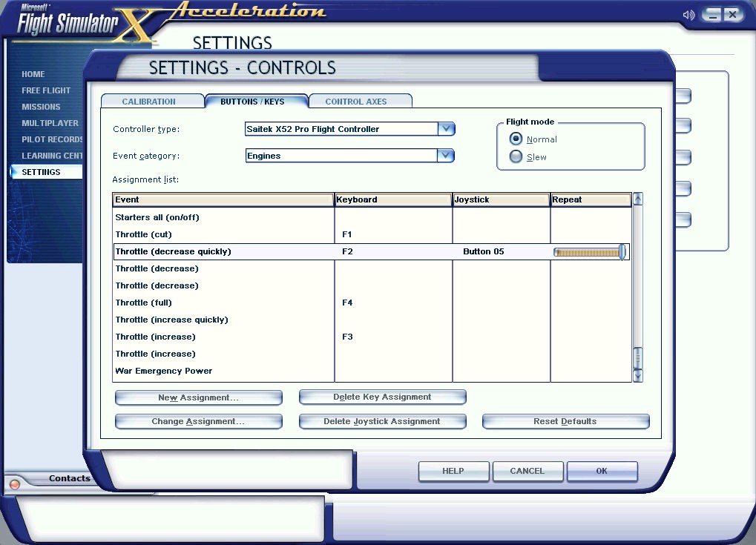Screen dimensions: 756x545
Task: Expand the Event category dropdown
Action: [x=445, y=156]
